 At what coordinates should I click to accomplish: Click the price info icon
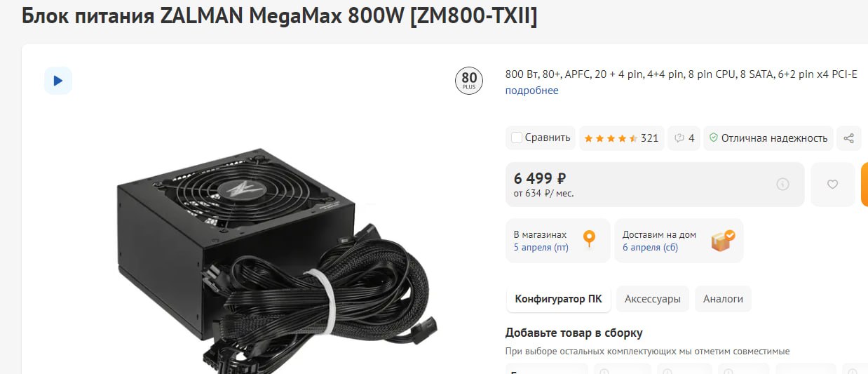tap(783, 185)
